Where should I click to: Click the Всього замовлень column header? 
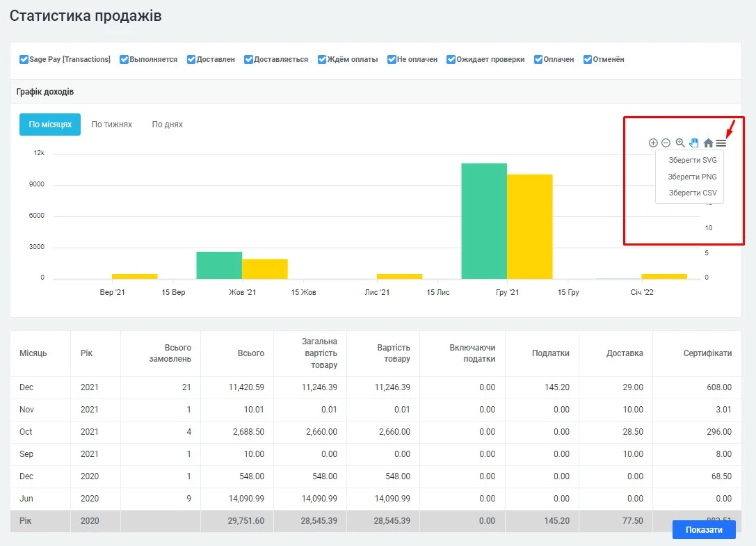pos(177,353)
